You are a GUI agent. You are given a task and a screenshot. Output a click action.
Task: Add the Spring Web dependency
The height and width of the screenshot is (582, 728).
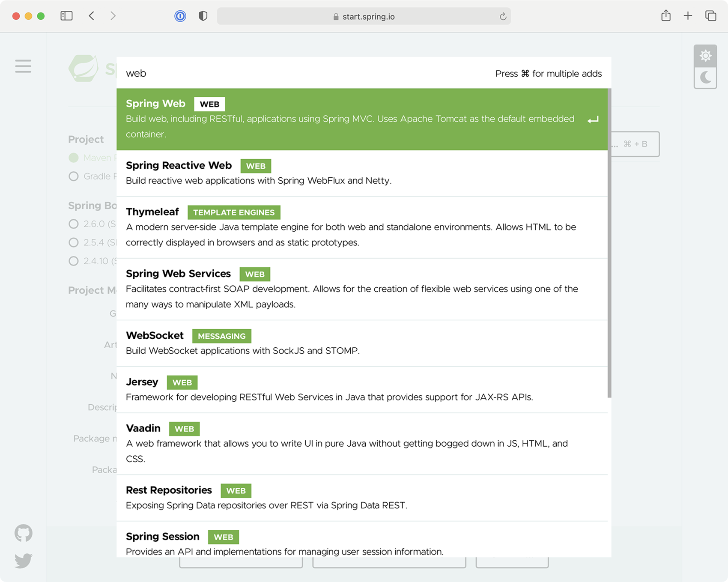click(362, 119)
